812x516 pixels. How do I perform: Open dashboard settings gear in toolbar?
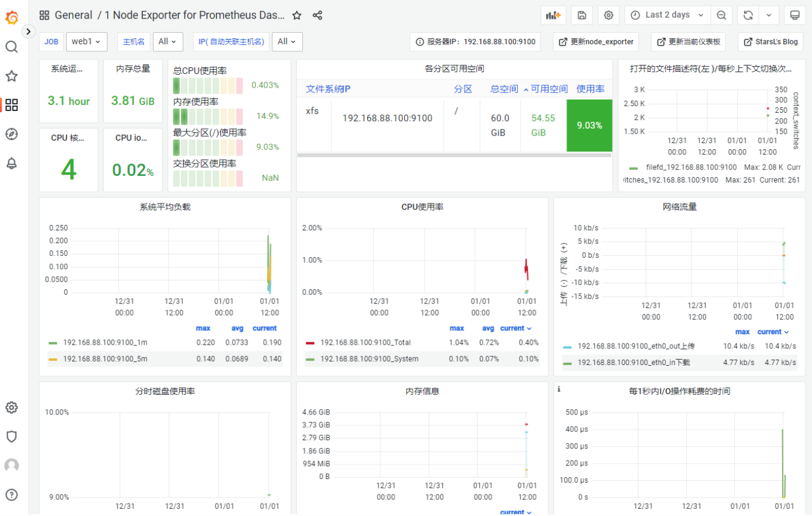pyautogui.click(x=608, y=15)
